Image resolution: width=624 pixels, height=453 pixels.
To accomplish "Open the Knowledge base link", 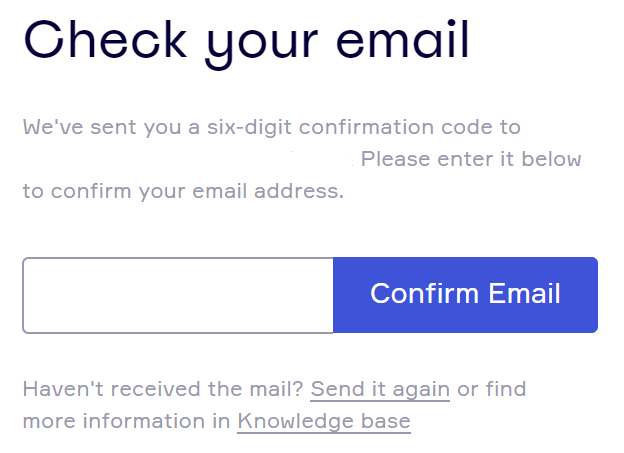I will (324, 421).
